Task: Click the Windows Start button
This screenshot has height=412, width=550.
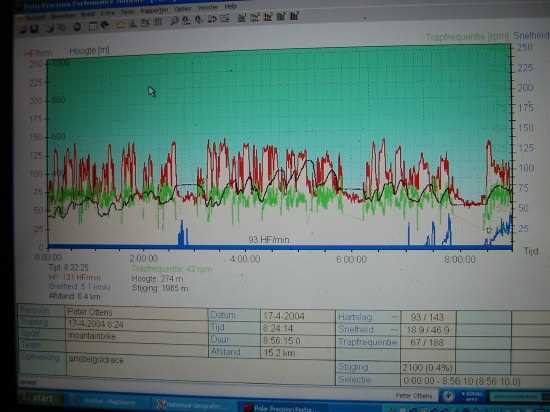Action: 40,399
